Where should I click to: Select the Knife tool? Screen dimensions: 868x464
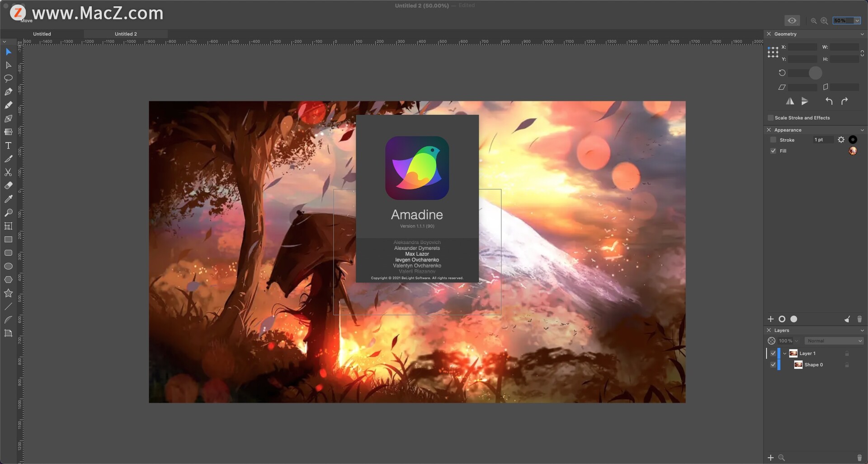(x=8, y=159)
